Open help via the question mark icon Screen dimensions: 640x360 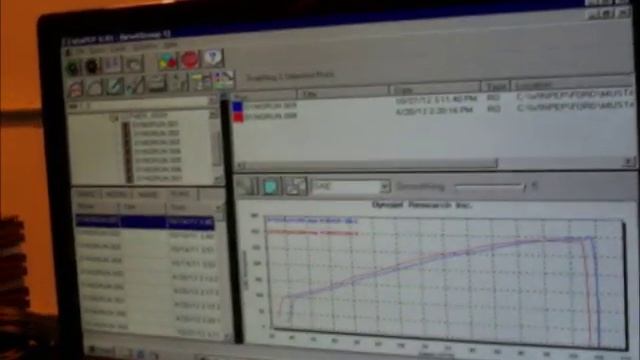[212, 58]
